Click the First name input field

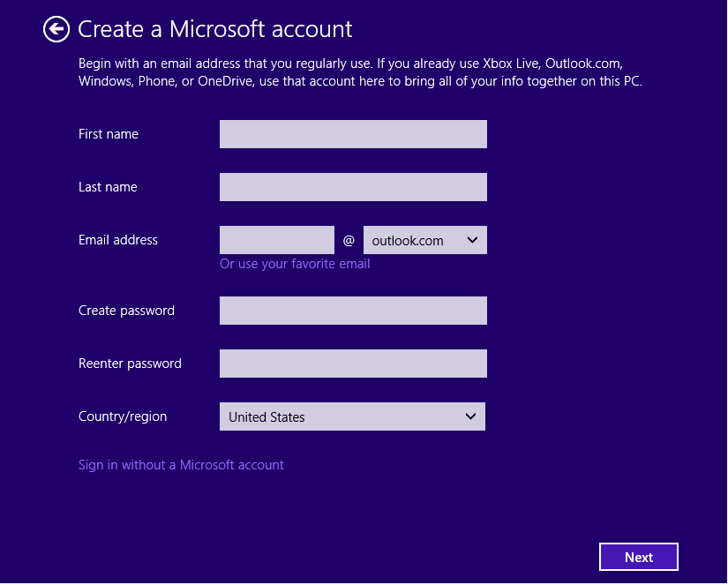click(353, 134)
